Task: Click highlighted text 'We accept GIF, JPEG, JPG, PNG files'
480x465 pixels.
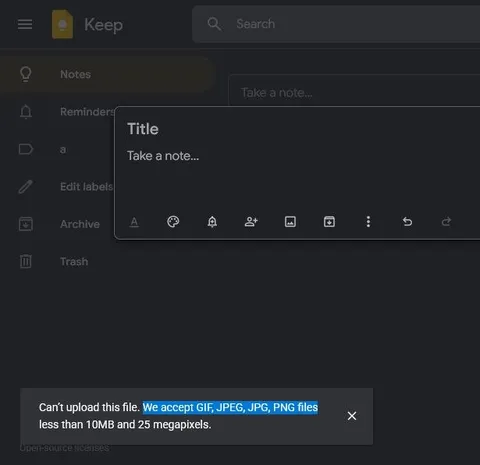Action: 230,407
